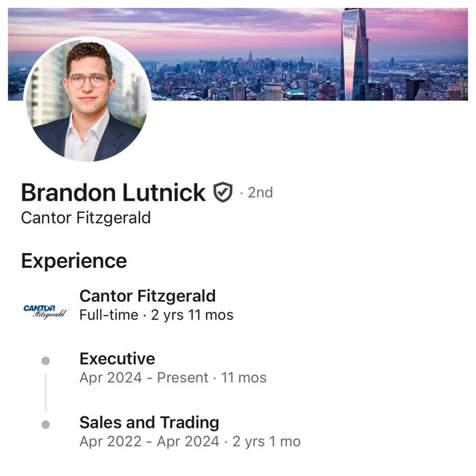The image size is (476, 476).
Task: Click the 2nd degree connection label
Action: [260, 193]
